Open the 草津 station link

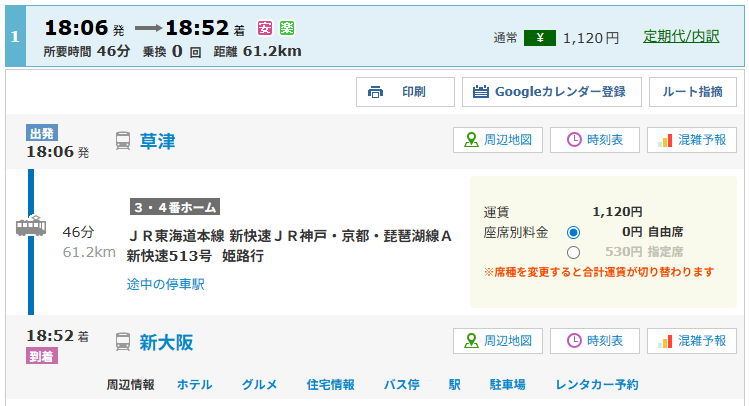pos(158,141)
